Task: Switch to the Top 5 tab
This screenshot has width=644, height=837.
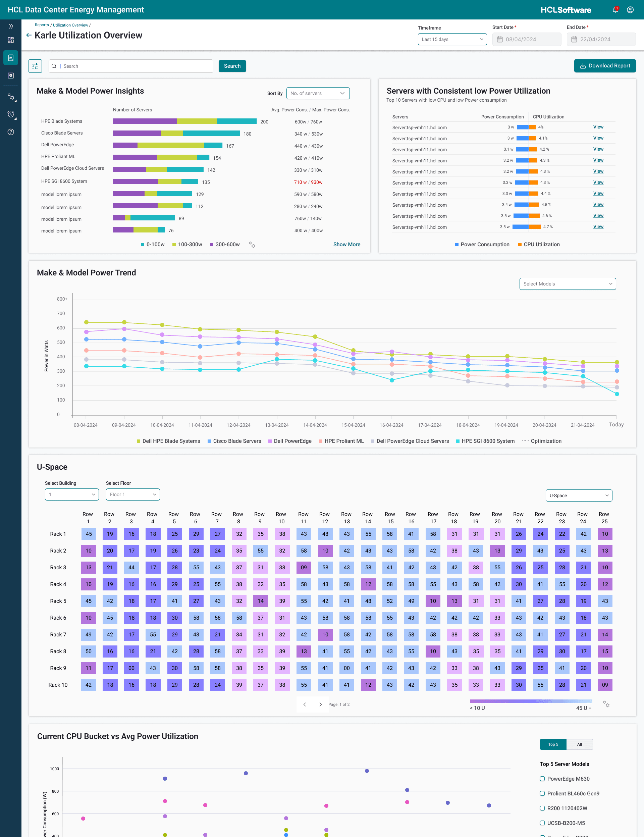Action: pyautogui.click(x=553, y=744)
